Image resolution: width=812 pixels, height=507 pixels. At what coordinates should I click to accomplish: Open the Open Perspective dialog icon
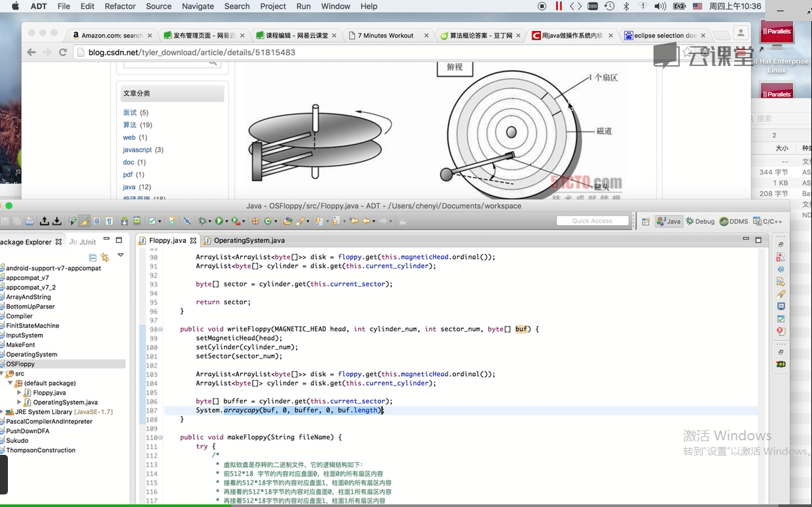646,221
